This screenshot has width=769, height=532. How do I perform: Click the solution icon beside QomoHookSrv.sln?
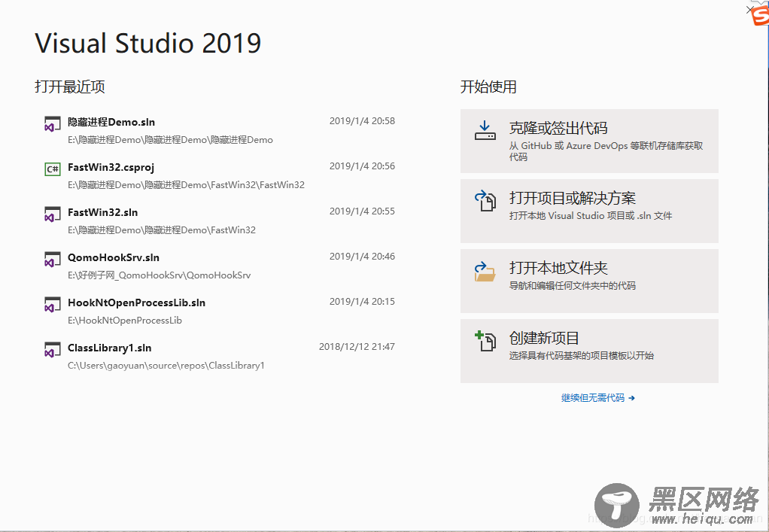pyautogui.click(x=53, y=260)
